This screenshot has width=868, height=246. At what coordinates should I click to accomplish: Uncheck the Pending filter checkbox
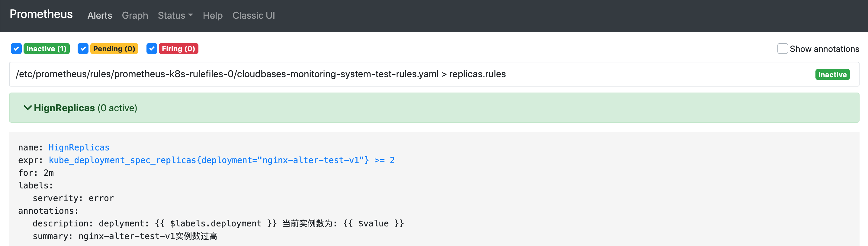[x=83, y=49]
